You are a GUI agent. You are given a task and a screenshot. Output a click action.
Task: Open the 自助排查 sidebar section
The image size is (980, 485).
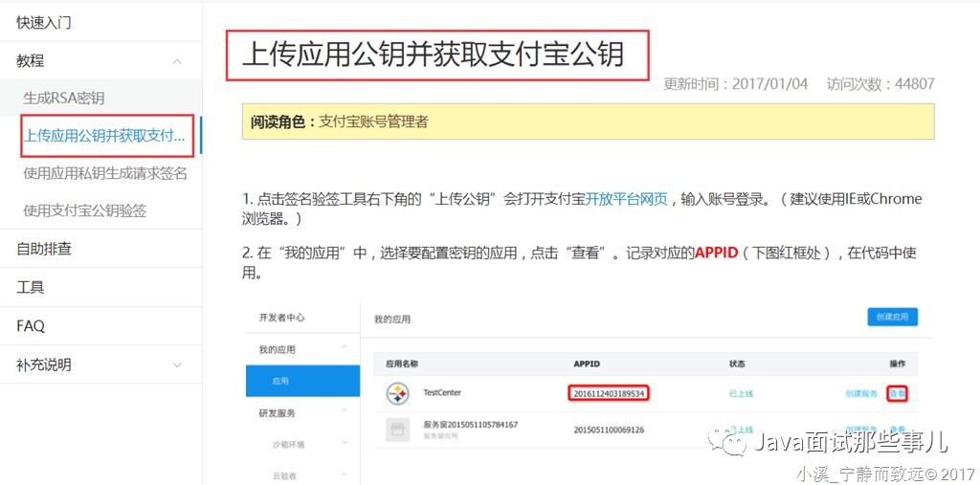pyautogui.click(x=44, y=249)
